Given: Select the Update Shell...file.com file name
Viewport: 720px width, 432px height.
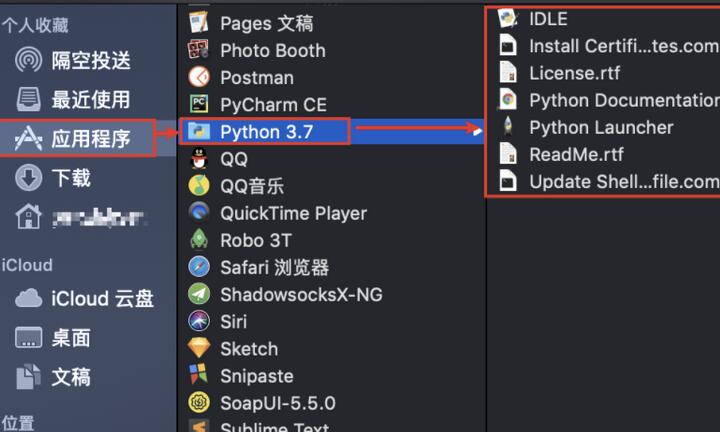Looking at the screenshot, I should pos(624,181).
